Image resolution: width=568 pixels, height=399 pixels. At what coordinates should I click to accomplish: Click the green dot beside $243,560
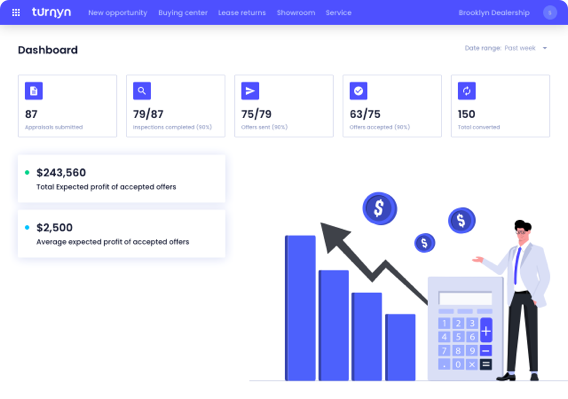pos(27,173)
